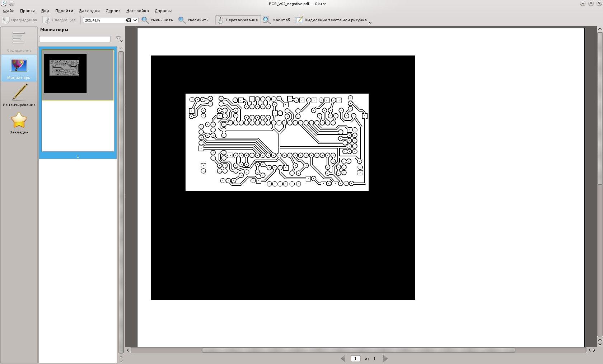Viewport: 603px width, 364px height.
Task: Click the horizontal scrollbar of the document
Action: tap(358, 350)
